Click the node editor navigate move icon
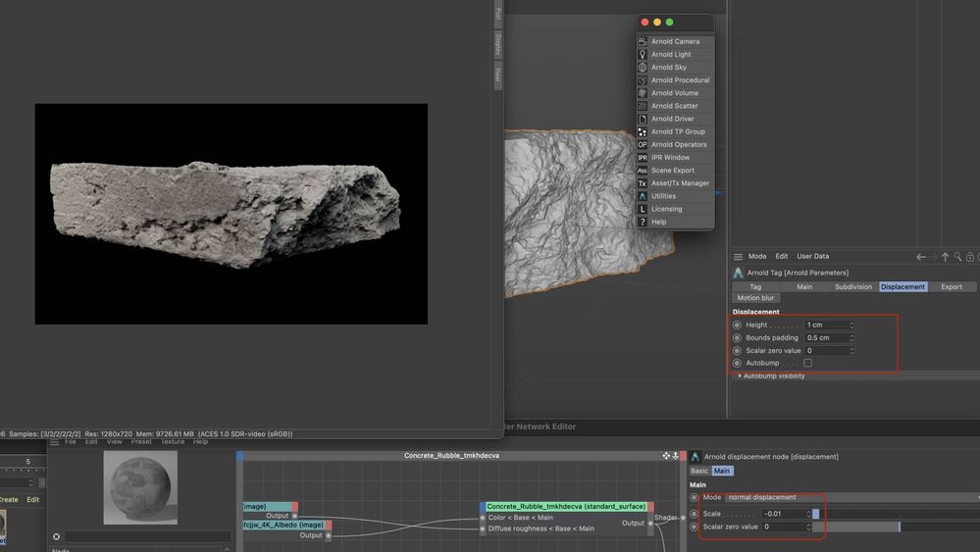 666,456
